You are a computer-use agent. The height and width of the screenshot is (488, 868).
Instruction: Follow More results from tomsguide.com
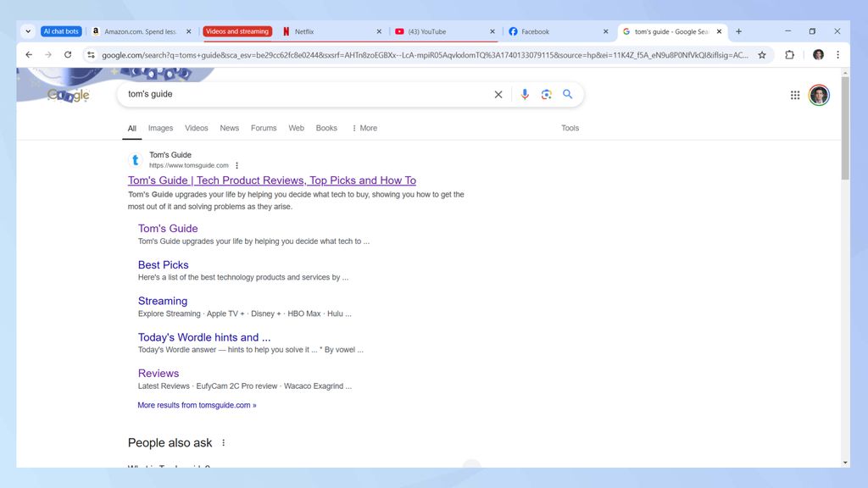196,405
